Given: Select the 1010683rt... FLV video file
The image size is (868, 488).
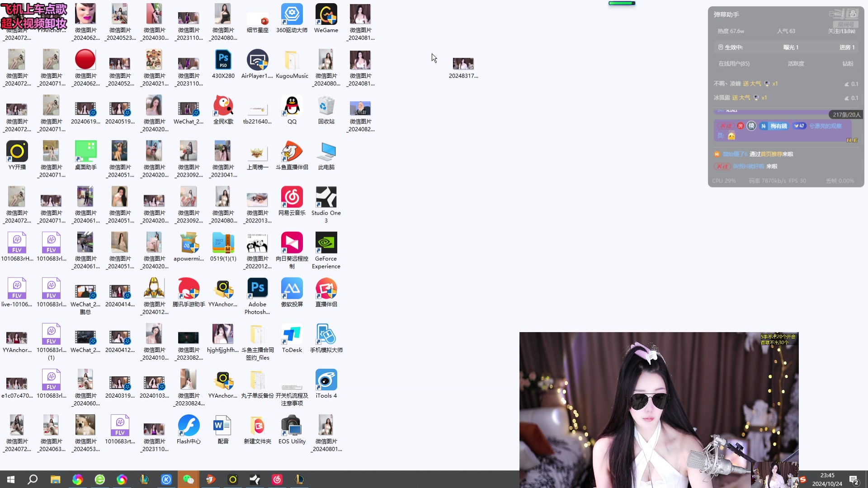Looking at the screenshot, I should 120,429.
